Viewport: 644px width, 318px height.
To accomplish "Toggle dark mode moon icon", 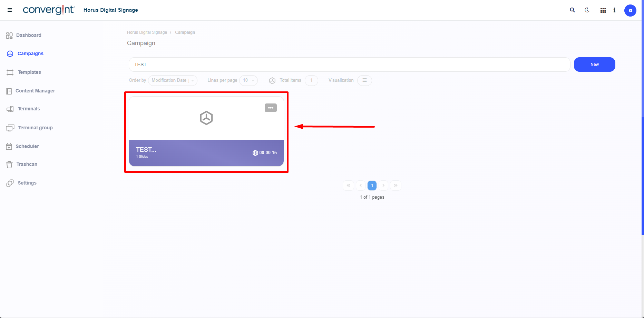I will tap(587, 10).
